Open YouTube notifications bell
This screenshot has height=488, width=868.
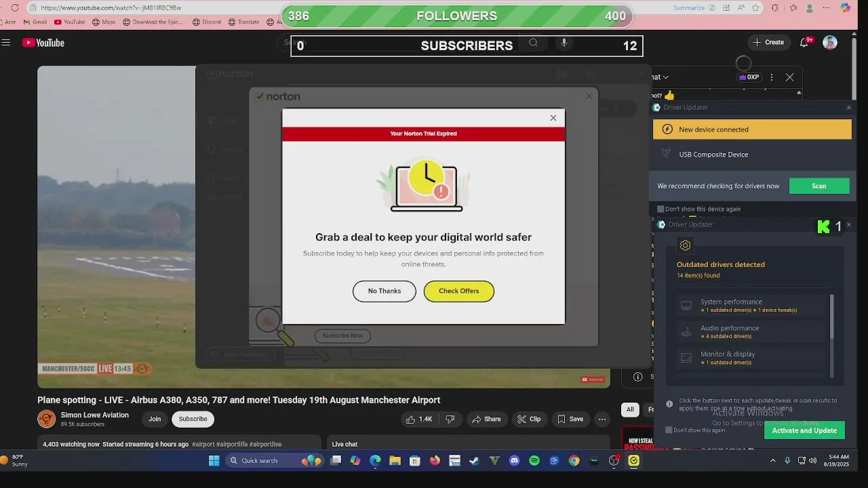[x=804, y=42]
